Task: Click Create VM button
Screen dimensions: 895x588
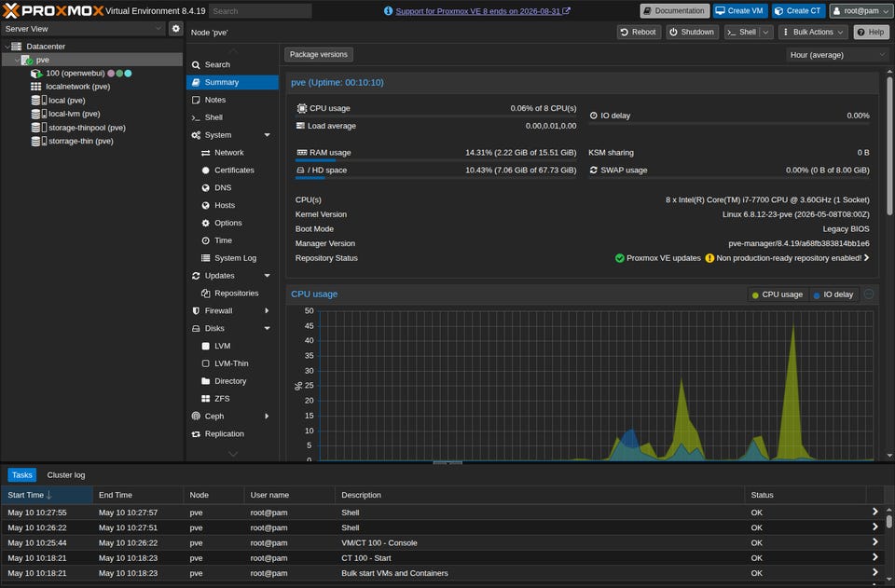Action: click(x=739, y=11)
